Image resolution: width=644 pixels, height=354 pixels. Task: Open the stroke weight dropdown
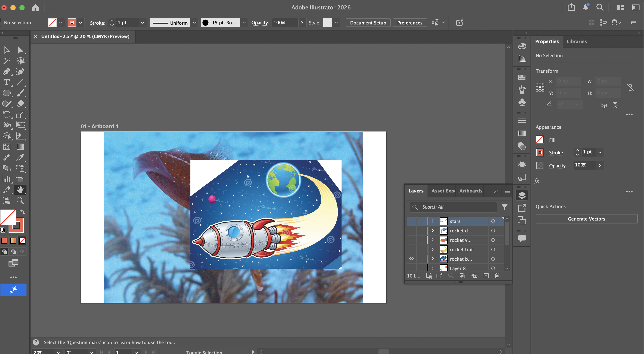click(x=143, y=23)
